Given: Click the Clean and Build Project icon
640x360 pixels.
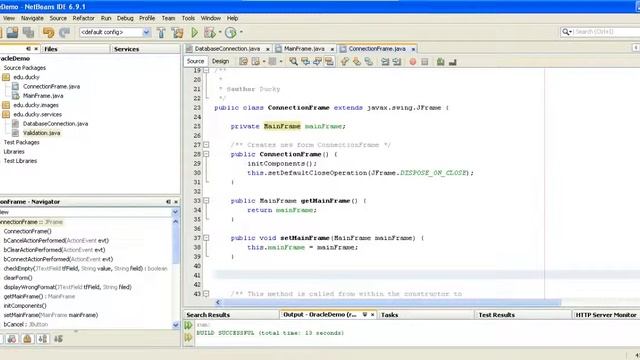Looking at the screenshot, I should 178,32.
